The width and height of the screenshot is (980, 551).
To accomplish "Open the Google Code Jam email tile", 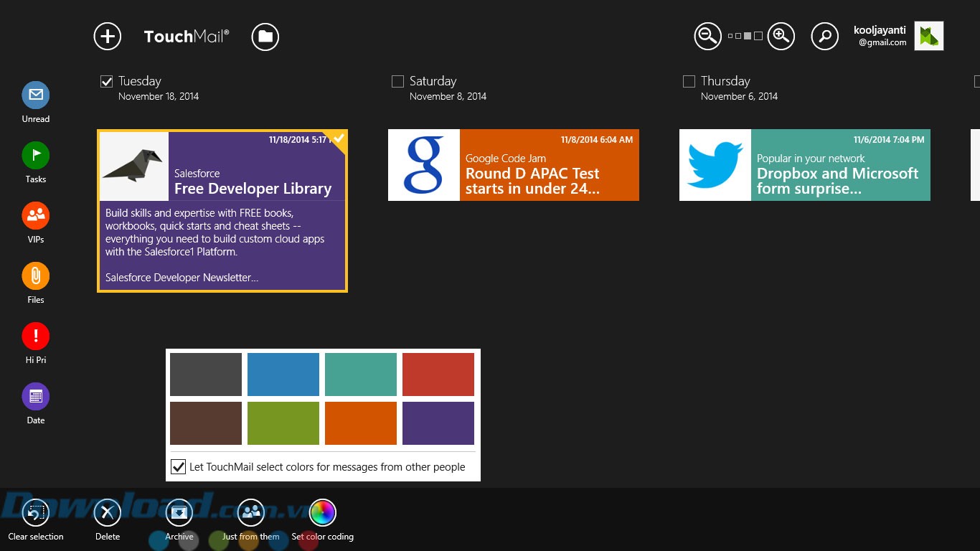I will click(x=513, y=166).
